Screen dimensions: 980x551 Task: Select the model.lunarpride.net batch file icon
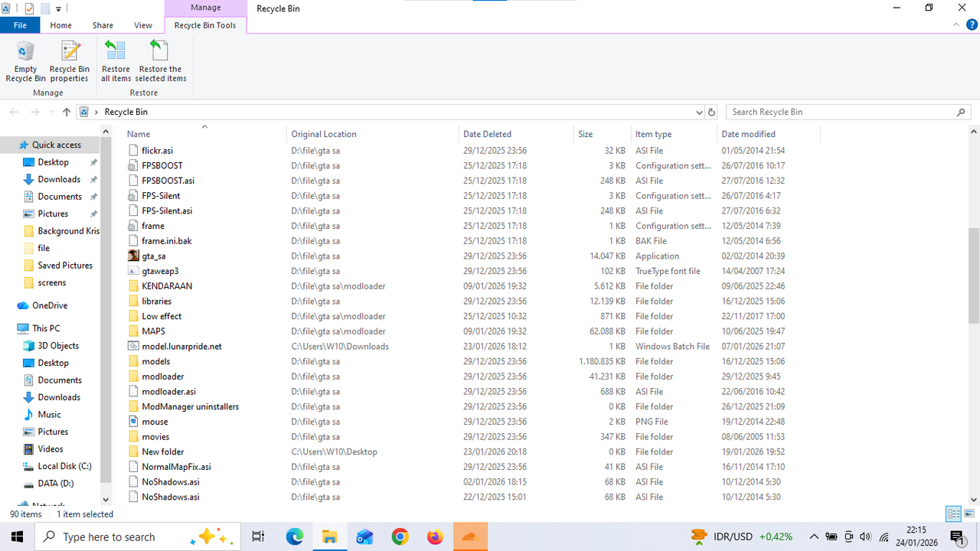point(133,346)
